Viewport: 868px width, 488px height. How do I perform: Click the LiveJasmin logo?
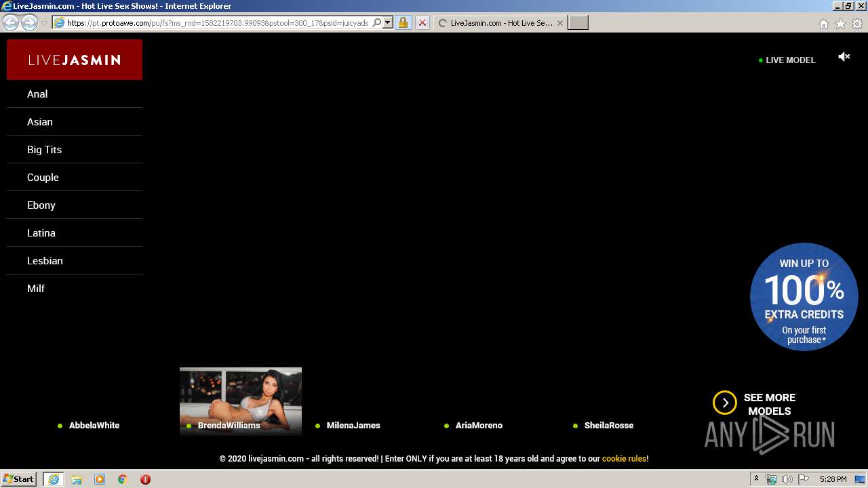pos(75,60)
